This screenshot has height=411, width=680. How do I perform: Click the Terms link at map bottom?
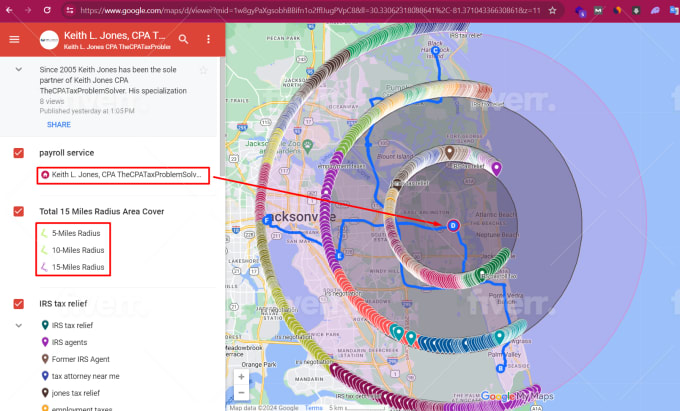click(x=313, y=408)
